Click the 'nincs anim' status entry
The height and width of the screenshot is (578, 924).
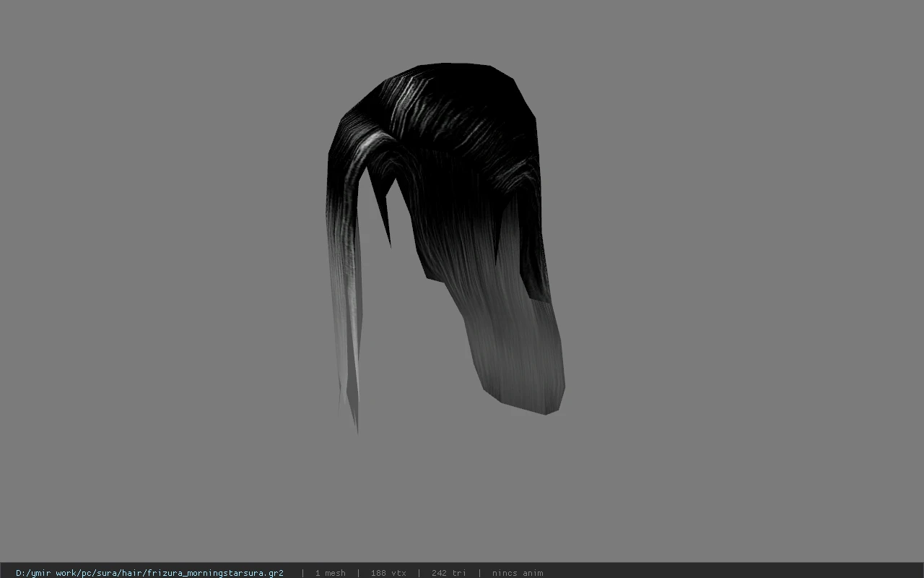tap(518, 573)
